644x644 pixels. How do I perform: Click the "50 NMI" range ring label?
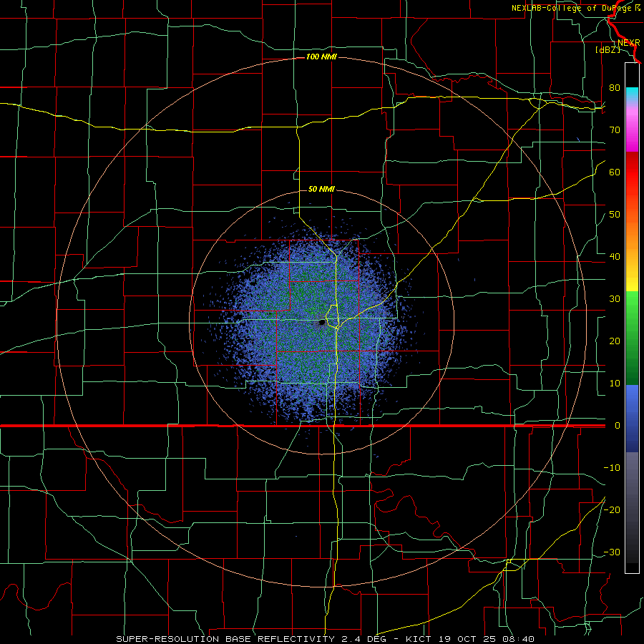(x=321, y=189)
